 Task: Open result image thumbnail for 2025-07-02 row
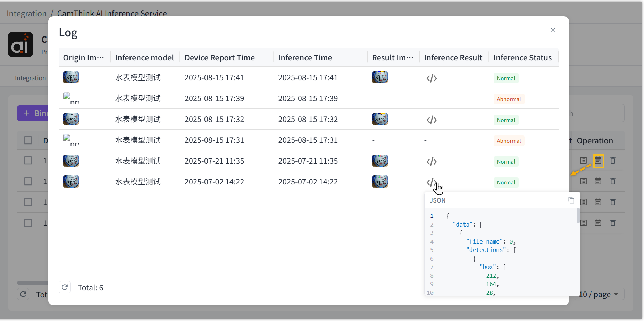tap(380, 181)
